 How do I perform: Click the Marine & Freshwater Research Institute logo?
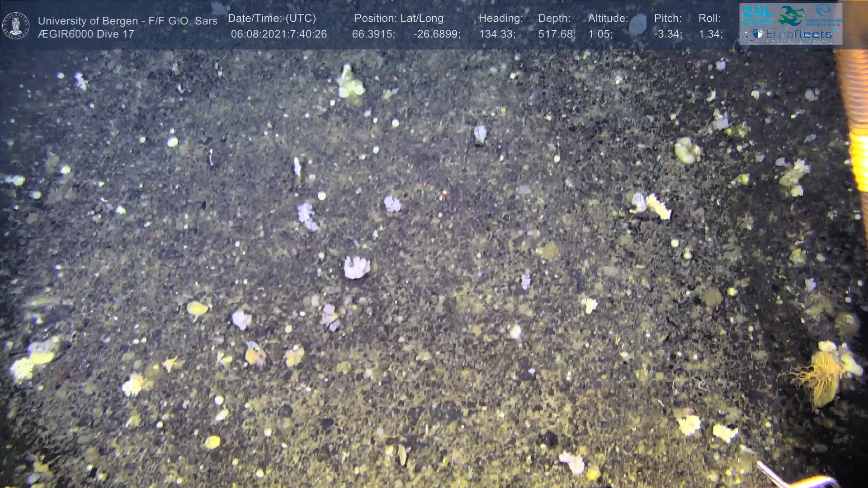click(x=824, y=15)
